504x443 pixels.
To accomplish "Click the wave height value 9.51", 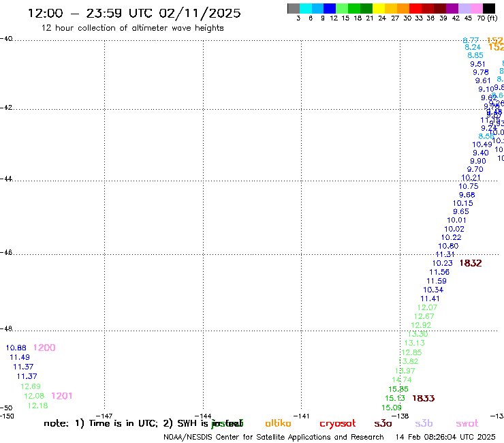I will coord(477,64).
